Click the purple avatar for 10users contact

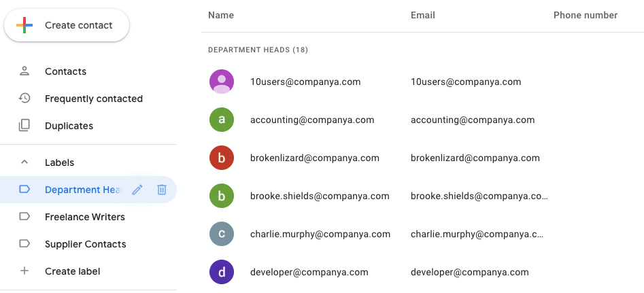click(x=222, y=82)
